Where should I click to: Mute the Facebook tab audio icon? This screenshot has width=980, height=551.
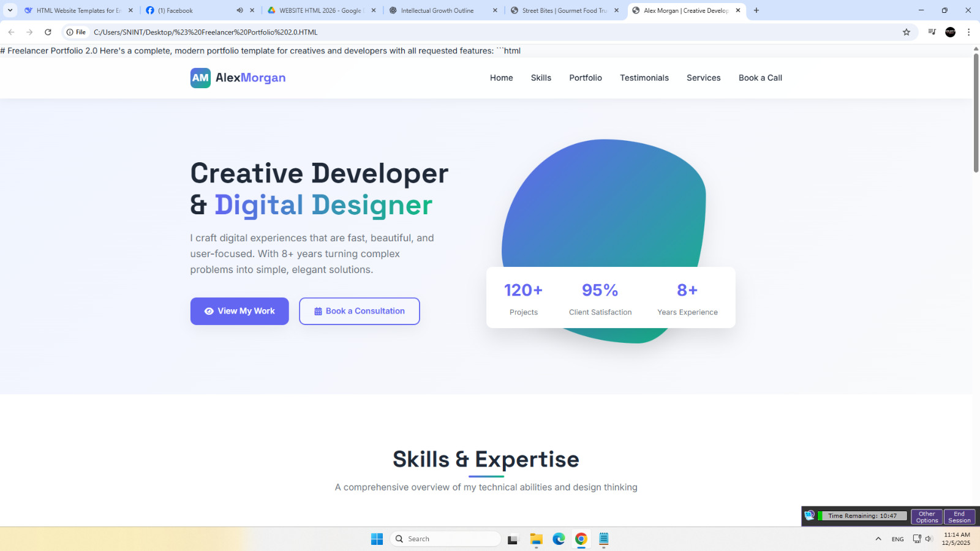[x=239, y=10]
